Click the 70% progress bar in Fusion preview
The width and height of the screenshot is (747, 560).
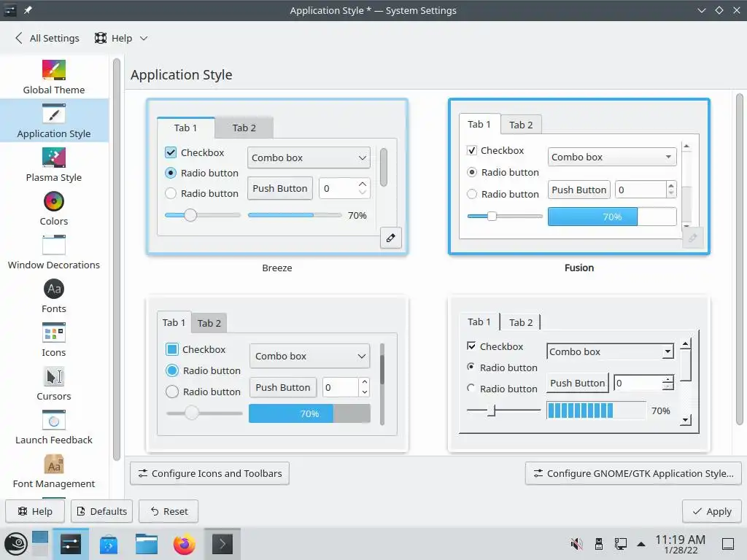click(x=612, y=217)
